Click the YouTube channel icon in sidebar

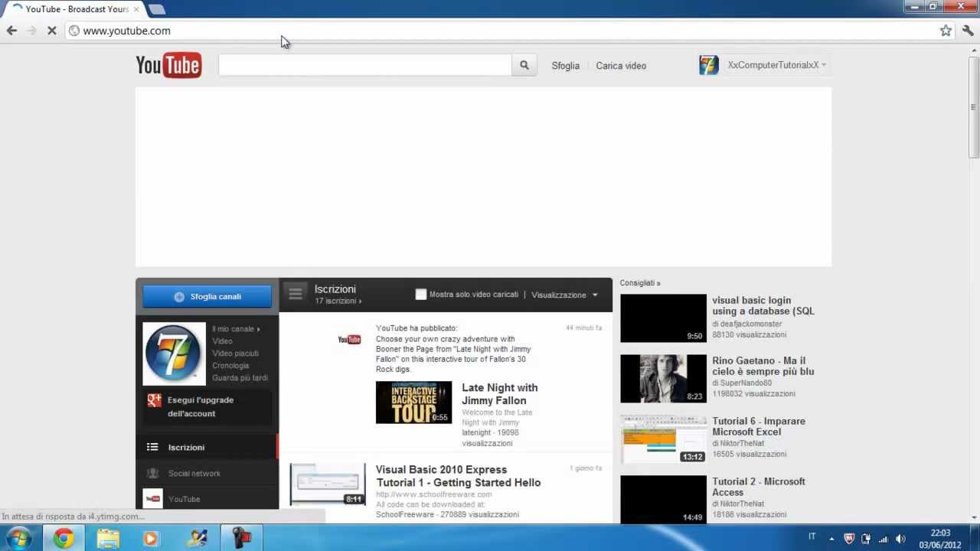coord(152,499)
